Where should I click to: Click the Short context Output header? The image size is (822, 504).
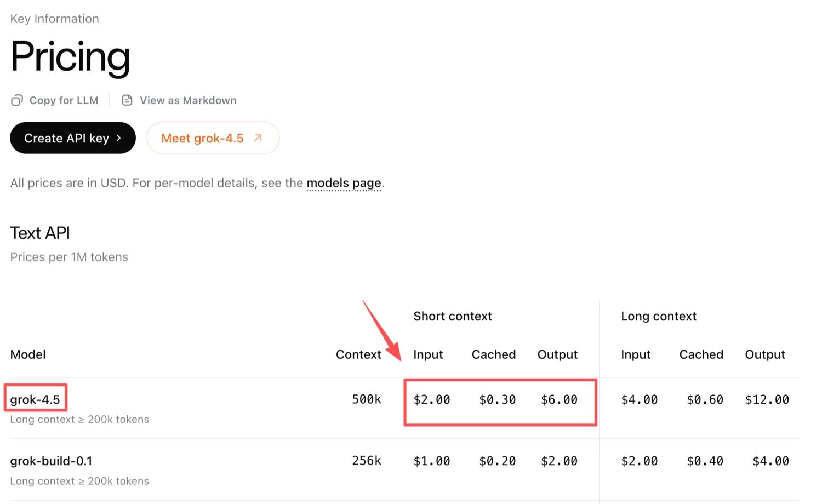[x=557, y=354]
